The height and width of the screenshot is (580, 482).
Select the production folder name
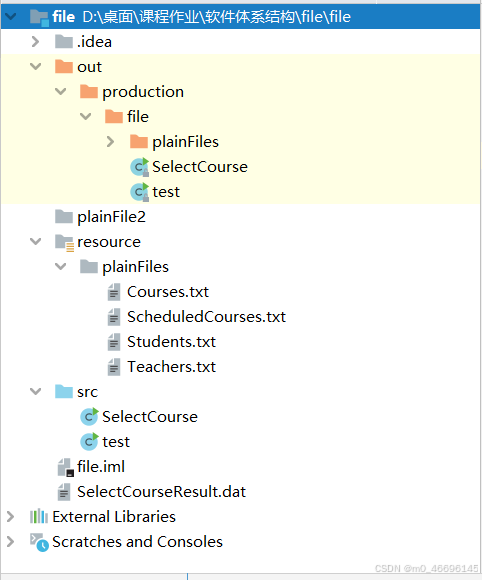pyautogui.click(x=143, y=92)
